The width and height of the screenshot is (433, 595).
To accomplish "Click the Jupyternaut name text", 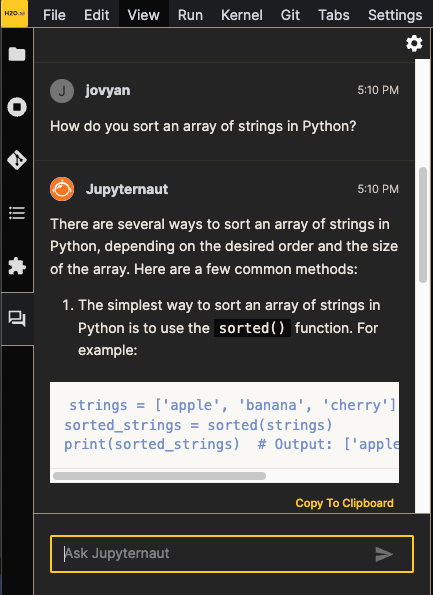I will (x=127, y=189).
